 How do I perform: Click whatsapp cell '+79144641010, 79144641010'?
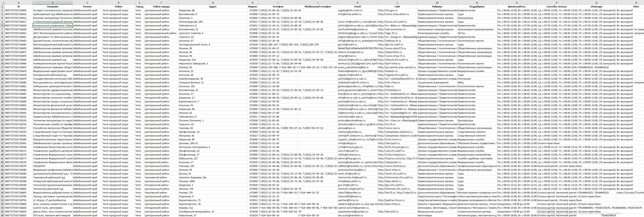pyautogui.click(x=596, y=67)
